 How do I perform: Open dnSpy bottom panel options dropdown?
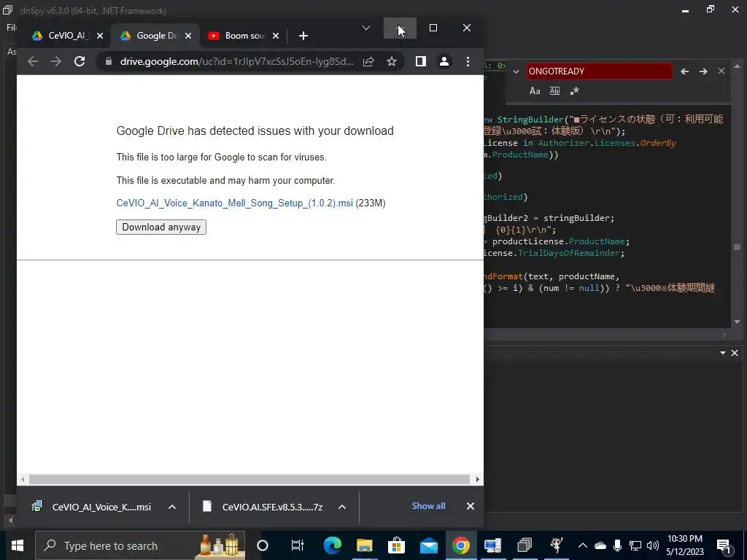(723, 353)
